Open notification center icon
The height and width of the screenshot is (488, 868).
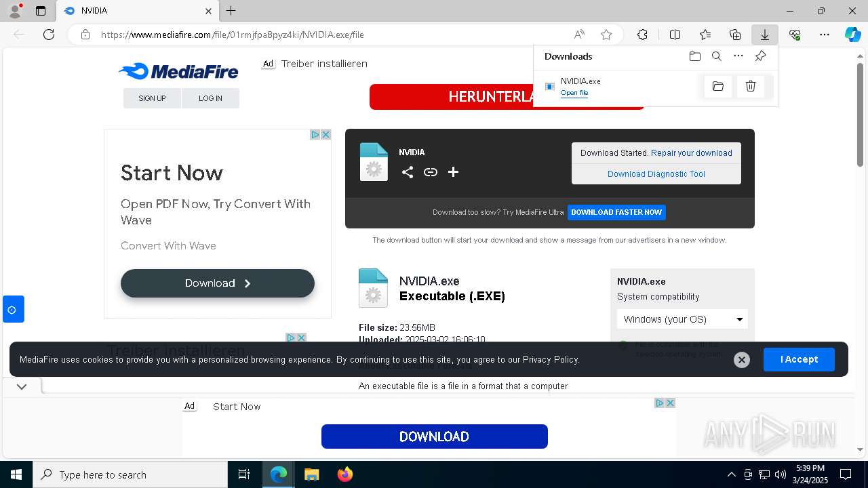click(846, 474)
